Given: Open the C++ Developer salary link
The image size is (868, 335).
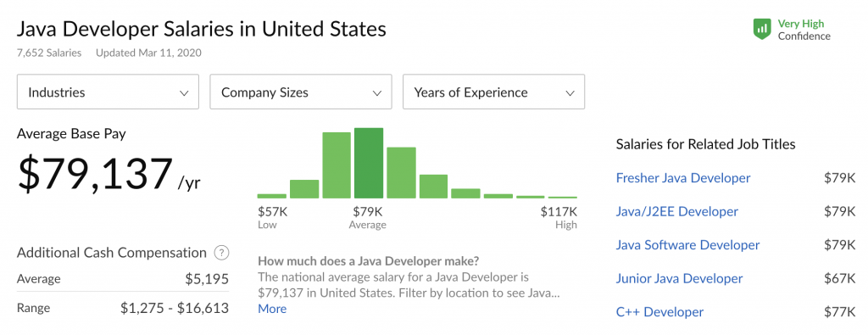Looking at the screenshot, I should pos(659,312).
